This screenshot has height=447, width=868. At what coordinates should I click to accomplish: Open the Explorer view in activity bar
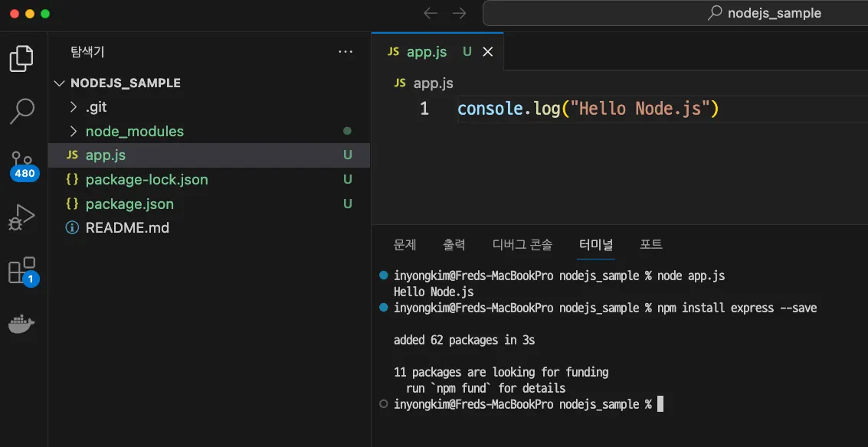(21, 59)
